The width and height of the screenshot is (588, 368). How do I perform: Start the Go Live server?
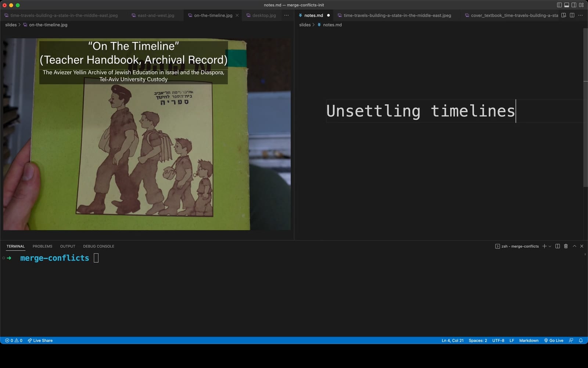tap(553, 340)
